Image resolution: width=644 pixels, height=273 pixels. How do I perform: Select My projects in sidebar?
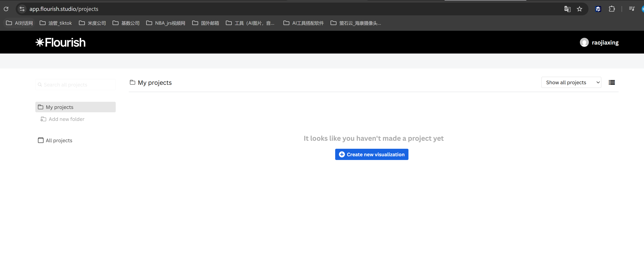point(75,107)
